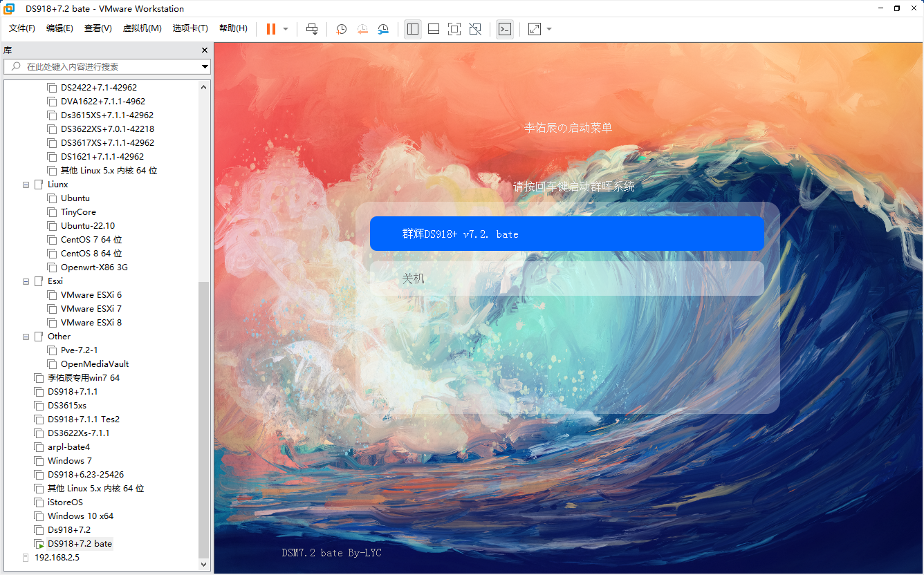
Task: Select the Ubuntu-22.10 virtual machine
Action: (88, 226)
